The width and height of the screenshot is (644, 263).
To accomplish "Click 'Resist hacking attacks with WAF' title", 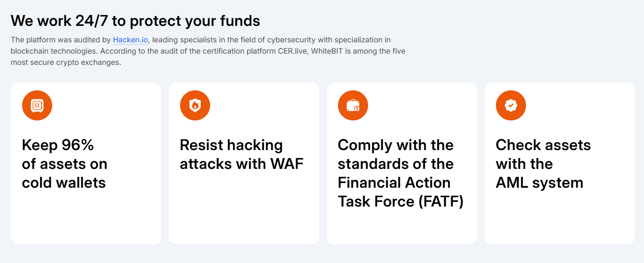I will point(242,154).
